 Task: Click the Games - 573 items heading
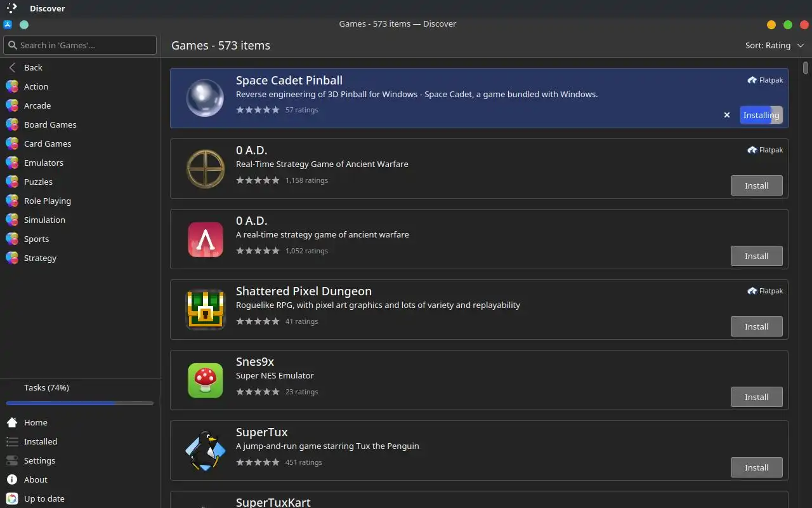[221, 45]
